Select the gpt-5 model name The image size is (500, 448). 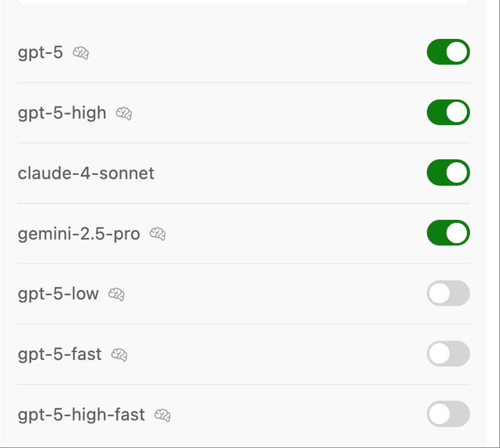click(x=41, y=53)
